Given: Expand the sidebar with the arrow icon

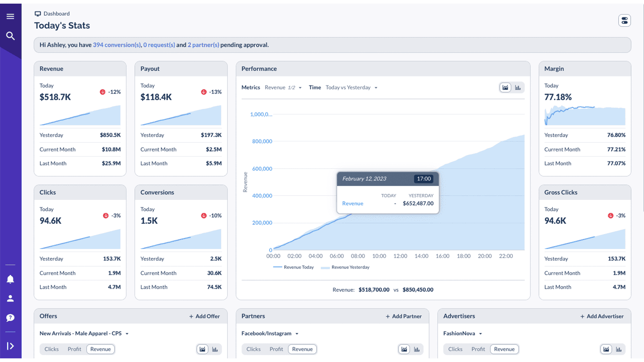Looking at the screenshot, I should 10,346.
